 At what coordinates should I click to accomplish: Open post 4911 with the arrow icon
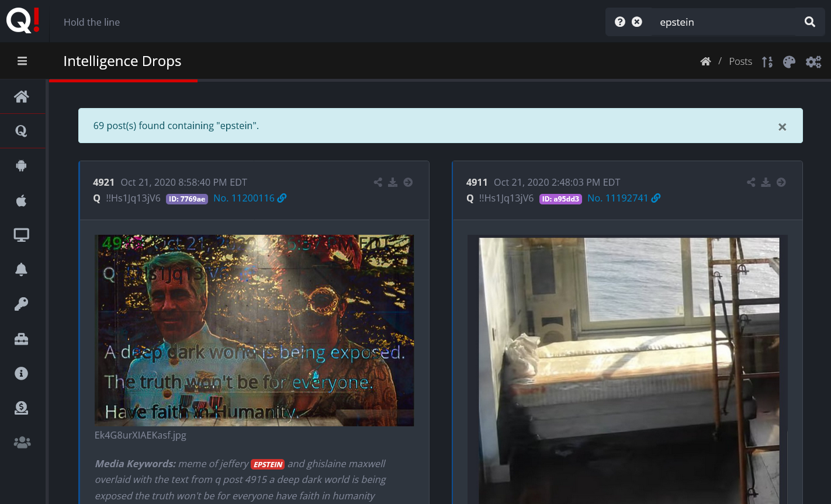781,182
